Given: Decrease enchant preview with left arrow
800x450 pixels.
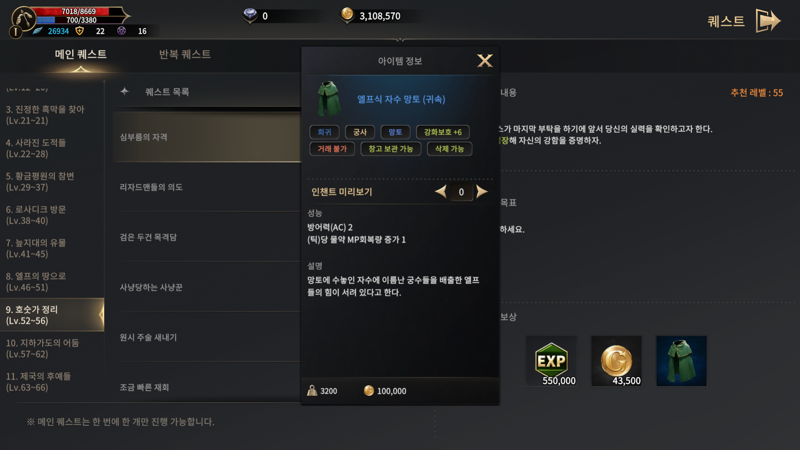Looking at the screenshot, I should [440, 192].
